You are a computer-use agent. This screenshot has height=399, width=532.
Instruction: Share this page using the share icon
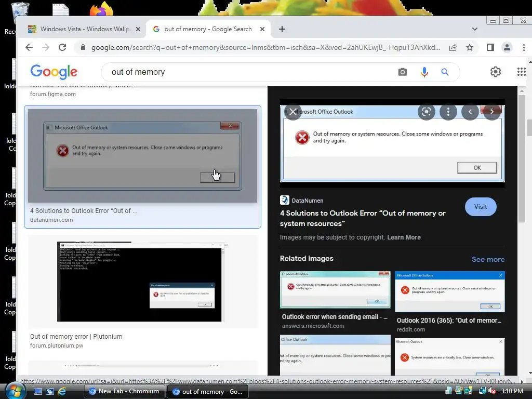(x=453, y=47)
